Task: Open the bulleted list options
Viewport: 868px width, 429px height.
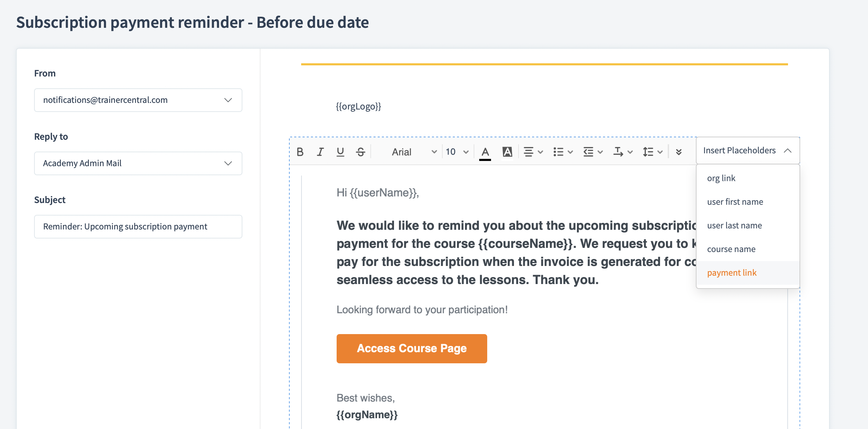Action: (x=563, y=152)
